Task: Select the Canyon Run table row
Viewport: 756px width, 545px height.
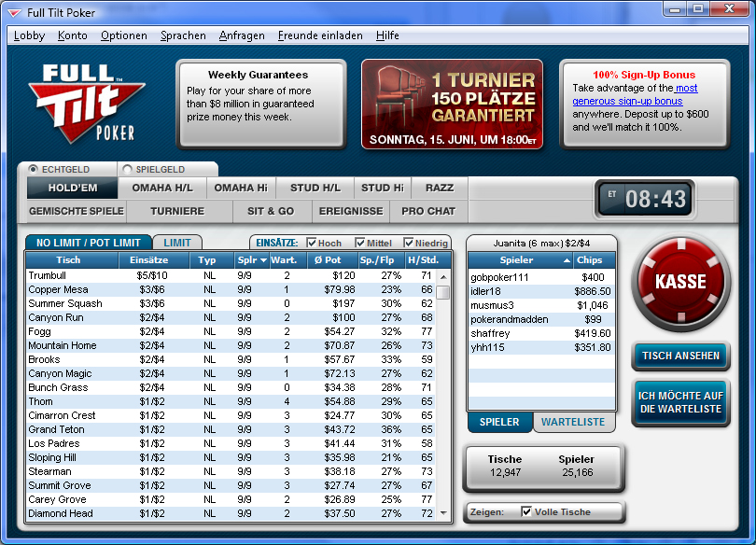Action: 231,317
